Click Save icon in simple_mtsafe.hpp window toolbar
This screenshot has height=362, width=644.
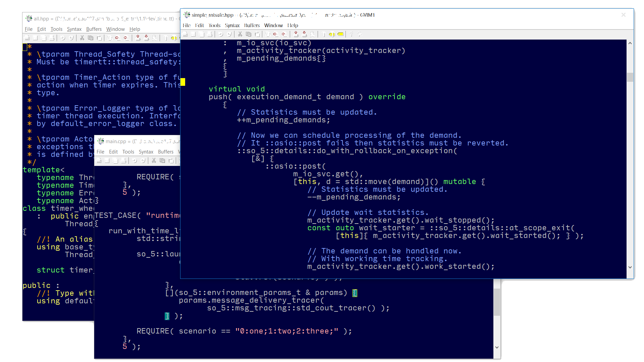[193, 34]
